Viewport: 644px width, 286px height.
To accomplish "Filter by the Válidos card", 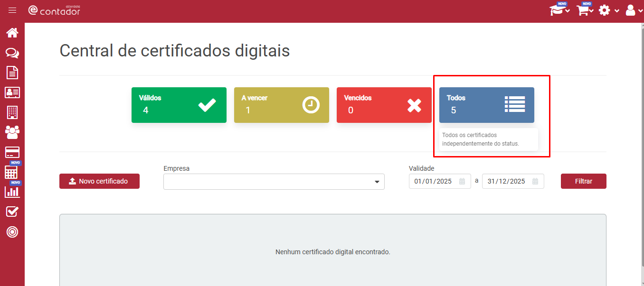I will tap(179, 105).
